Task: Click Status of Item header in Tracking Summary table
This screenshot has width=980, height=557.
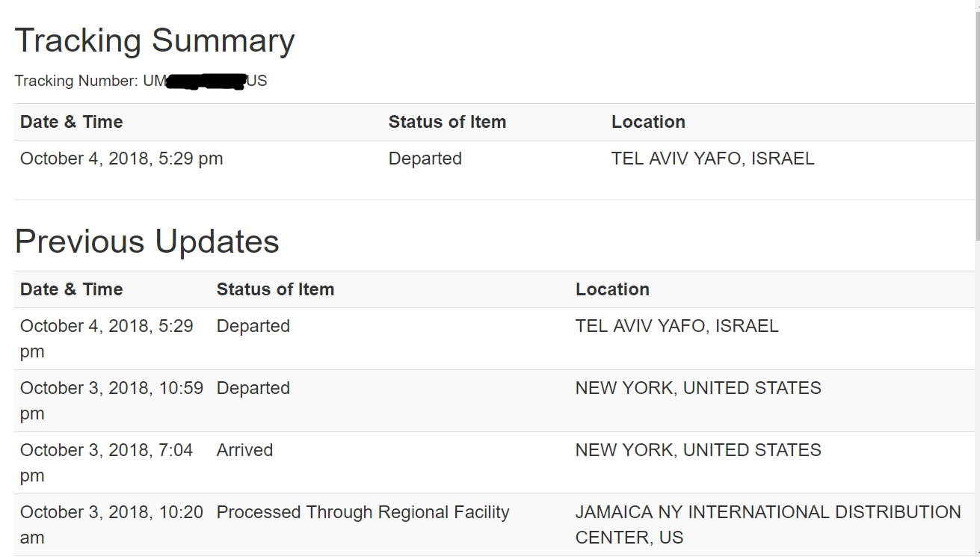Action: pyautogui.click(x=447, y=122)
